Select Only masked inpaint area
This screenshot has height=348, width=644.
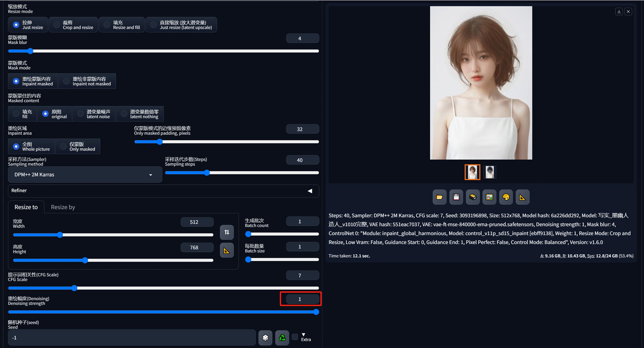(77, 147)
